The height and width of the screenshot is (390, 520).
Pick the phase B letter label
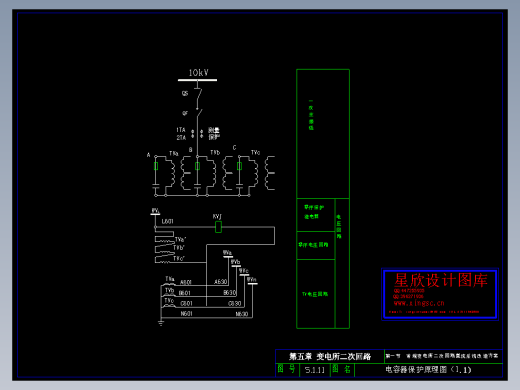191,150
